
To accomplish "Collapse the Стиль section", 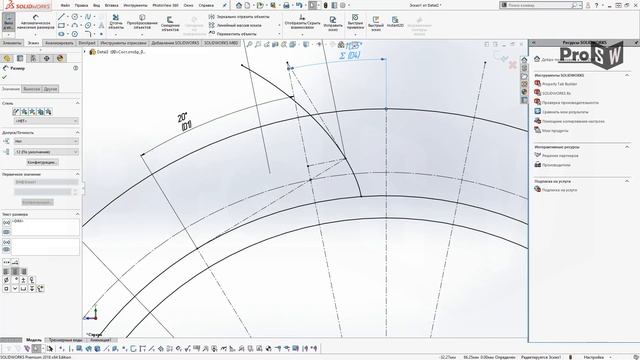I will pos(77,103).
